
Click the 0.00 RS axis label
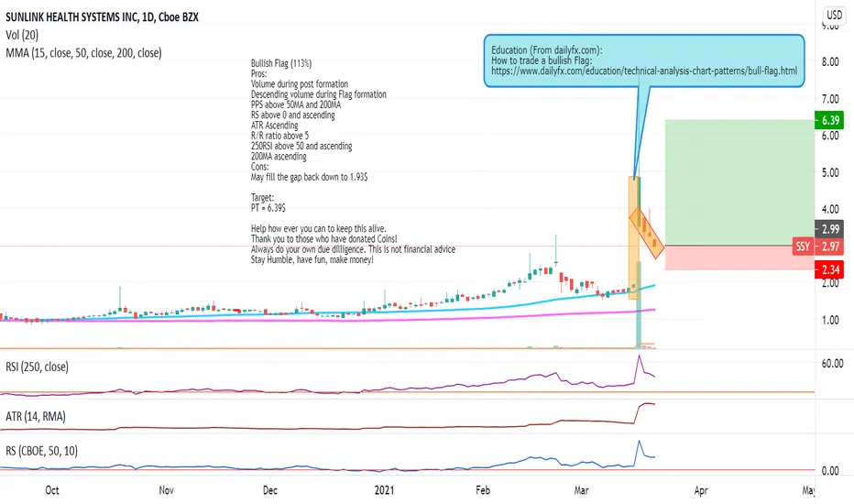[830, 471]
